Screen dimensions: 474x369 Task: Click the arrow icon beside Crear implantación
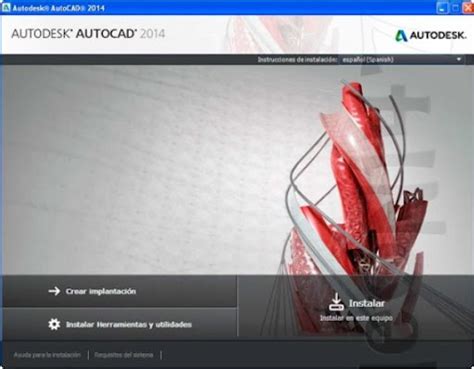(x=54, y=291)
